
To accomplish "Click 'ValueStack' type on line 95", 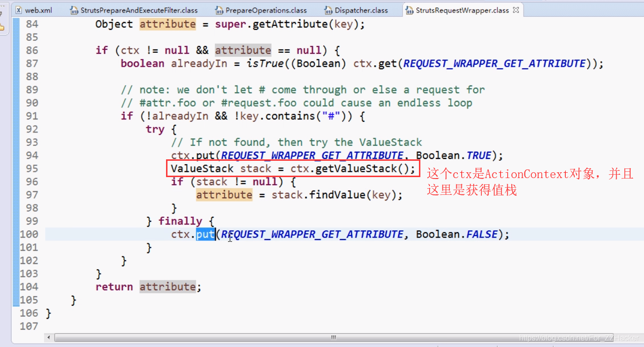I will click(202, 168).
